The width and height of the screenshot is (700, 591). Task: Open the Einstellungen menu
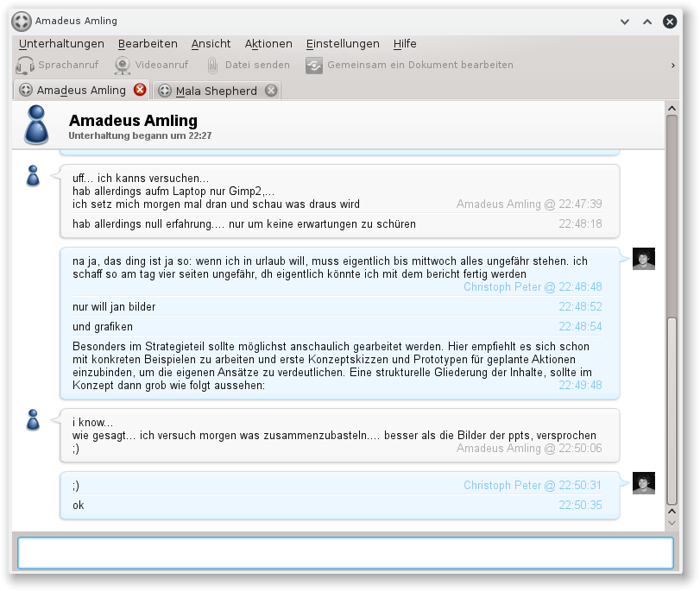point(343,44)
